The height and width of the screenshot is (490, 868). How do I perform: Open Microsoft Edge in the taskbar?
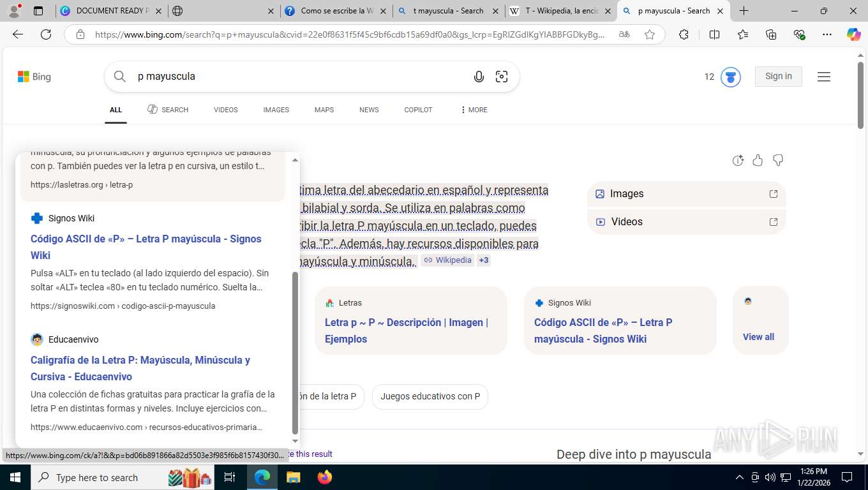click(262, 477)
